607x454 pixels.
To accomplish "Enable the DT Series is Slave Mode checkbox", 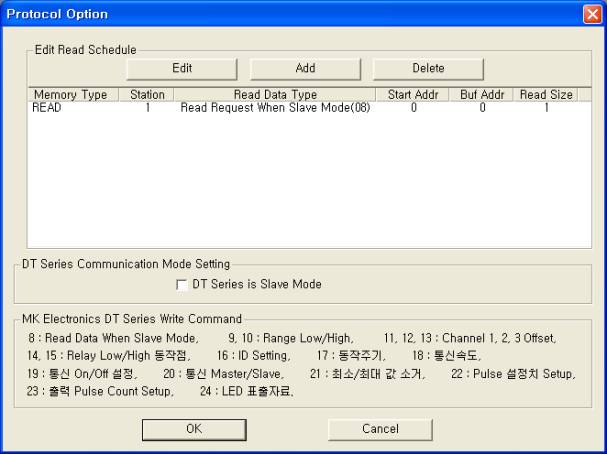I will tap(182, 284).
